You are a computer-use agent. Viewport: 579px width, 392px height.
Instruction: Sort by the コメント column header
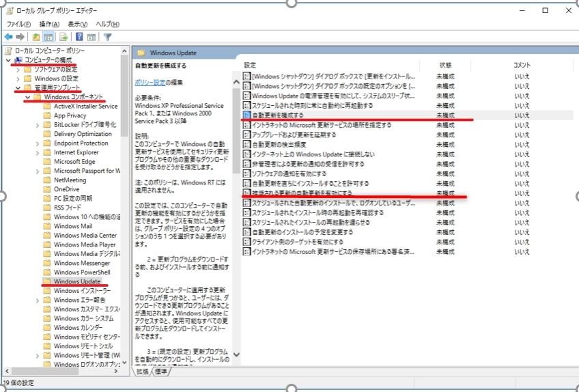point(522,65)
